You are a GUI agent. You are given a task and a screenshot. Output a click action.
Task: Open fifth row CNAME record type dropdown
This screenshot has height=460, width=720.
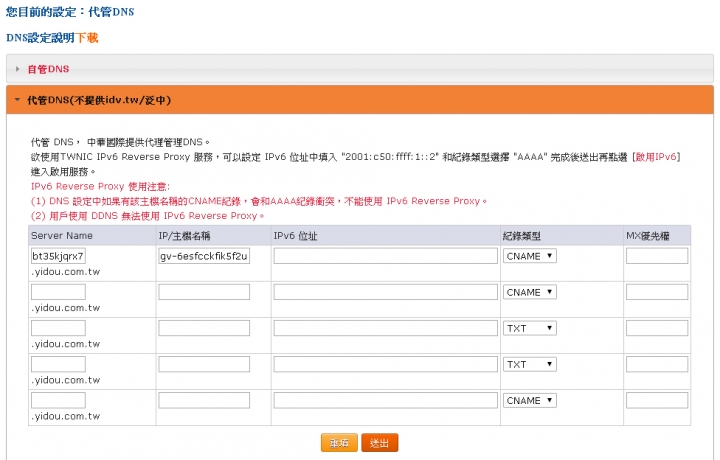tap(530, 400)
